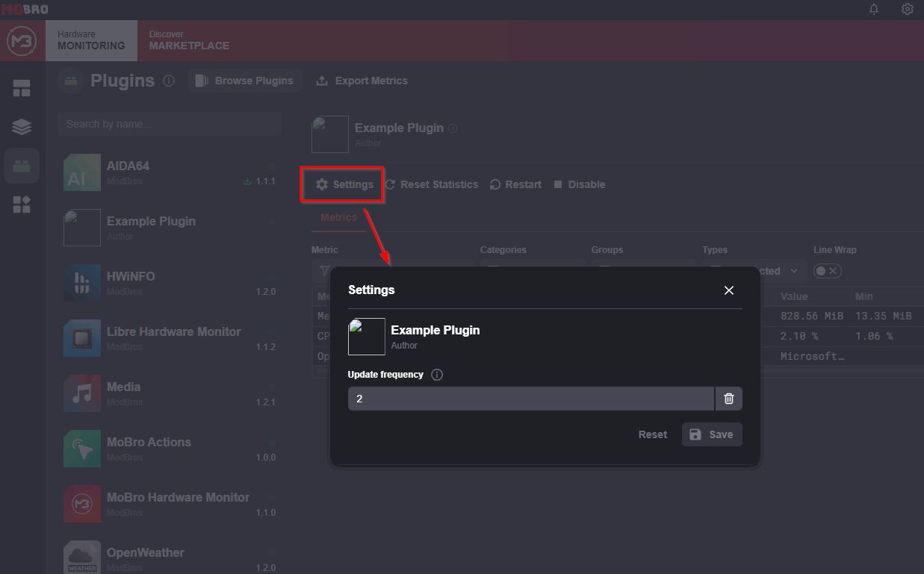This screenshot has height=574, width=924.
Task: Open the Types filter dropdown
Action: (x=754, y=271)
